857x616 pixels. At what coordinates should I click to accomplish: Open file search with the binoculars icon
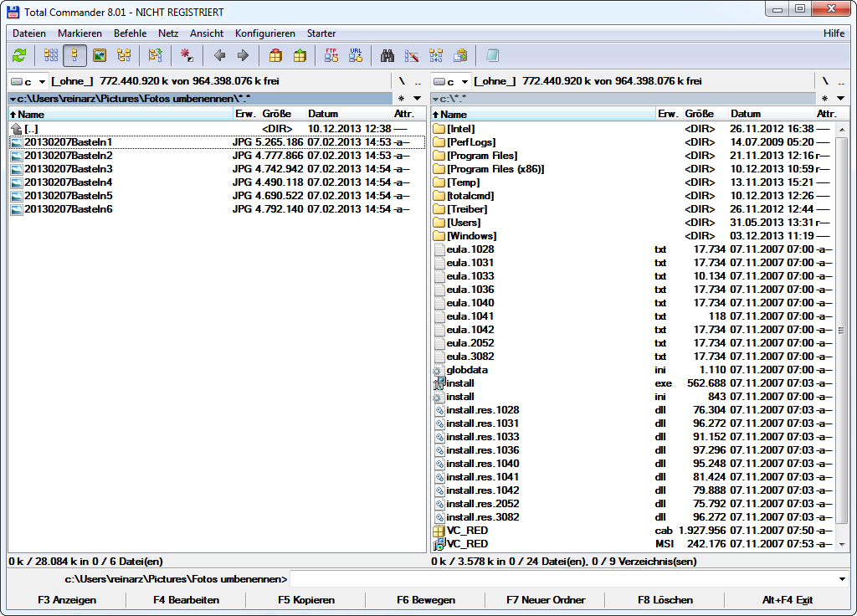point(387,56)
